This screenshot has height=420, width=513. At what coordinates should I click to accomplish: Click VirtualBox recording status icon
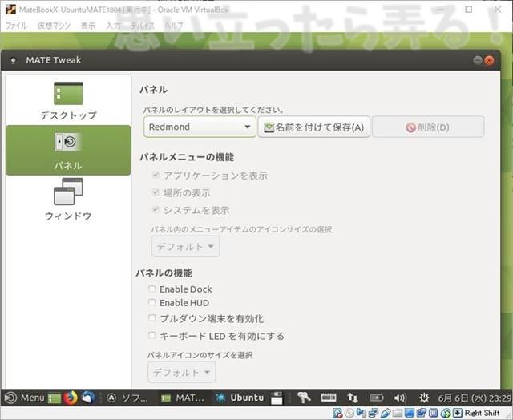pyautogui.click(x=422, y=413)
